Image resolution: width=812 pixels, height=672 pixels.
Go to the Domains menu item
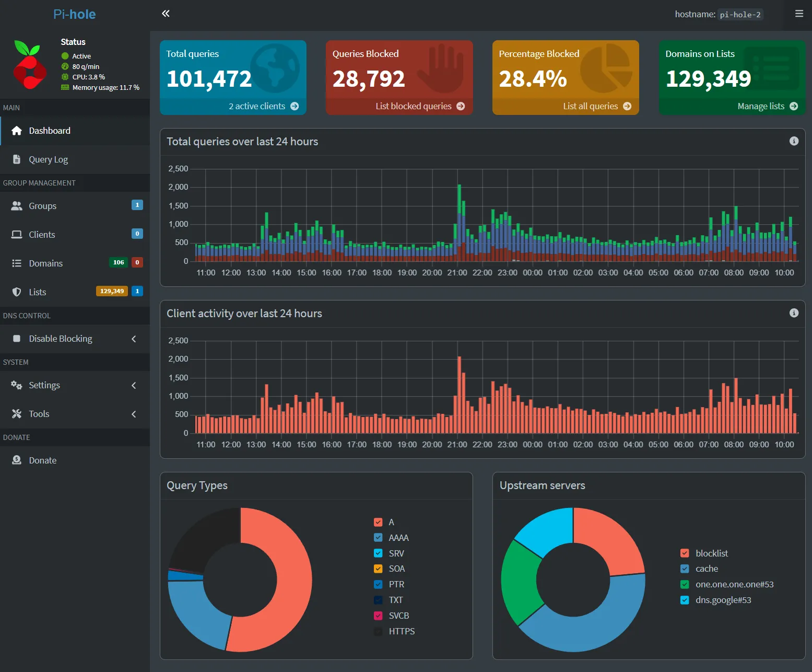(x=45, y=263)
